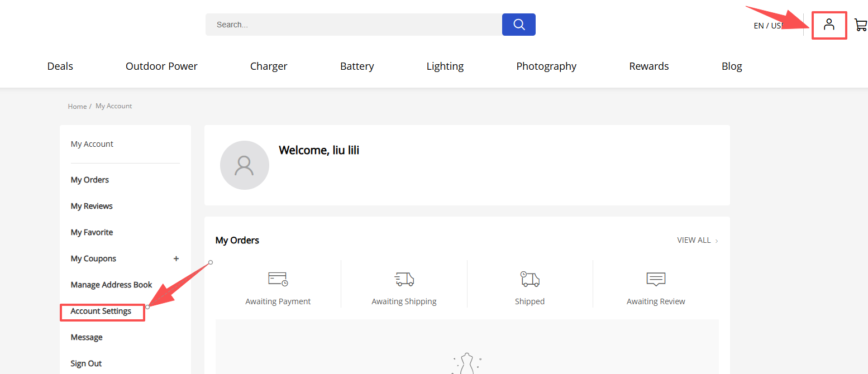Open Account Settings in sidebar
Viewport: 868px width, 374px height.
[x=101, y=311]
